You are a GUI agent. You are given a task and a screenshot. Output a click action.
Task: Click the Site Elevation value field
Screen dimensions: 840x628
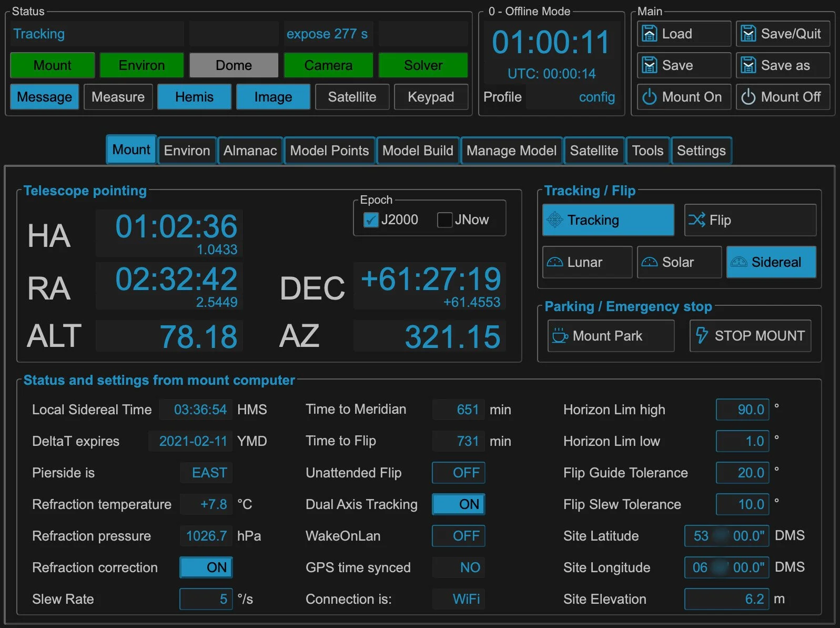727,599
